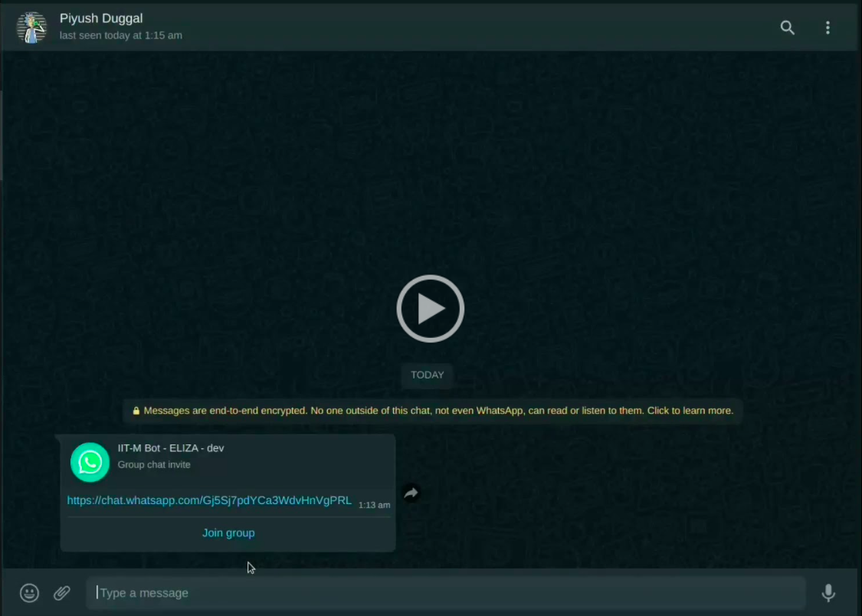
Task: Click the forward arrow on the invite message
Action: click(411, 493)
